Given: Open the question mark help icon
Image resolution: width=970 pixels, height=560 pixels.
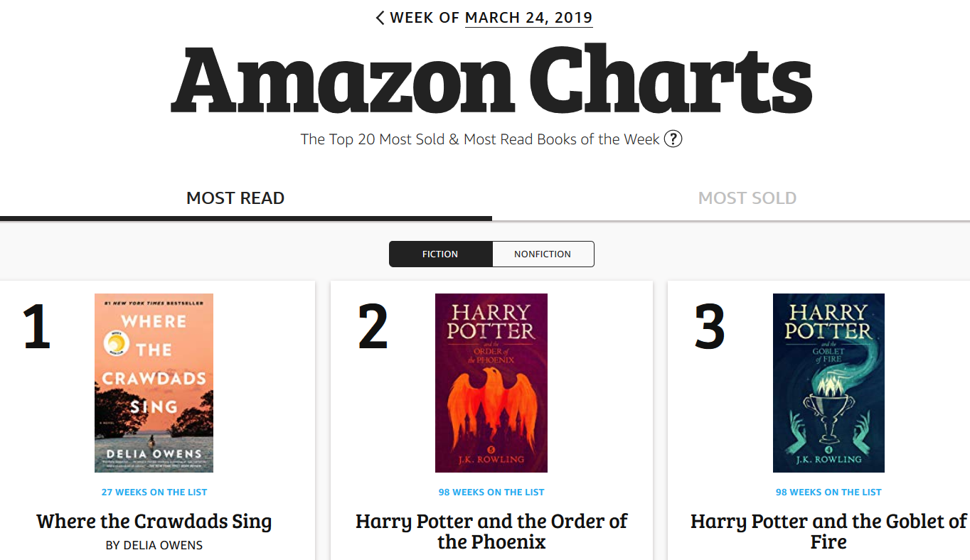Looking at the screenshot, I should (x=673, y=139).
